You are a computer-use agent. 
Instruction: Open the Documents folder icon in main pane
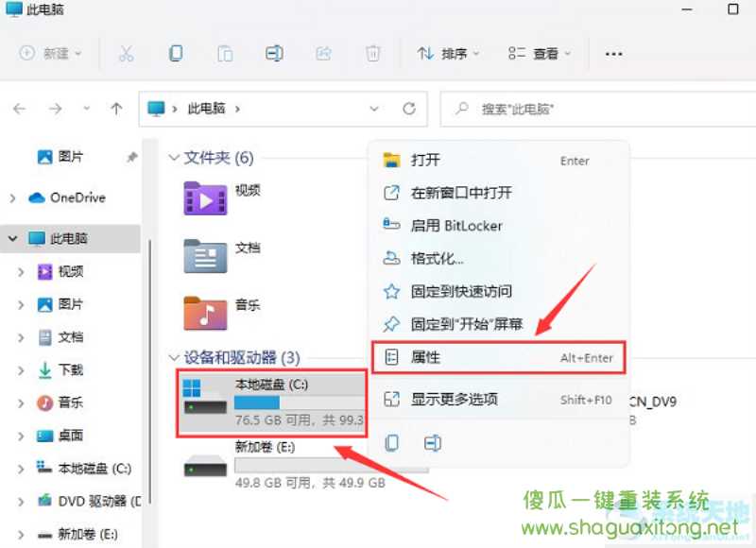click(x=205, y=256)
